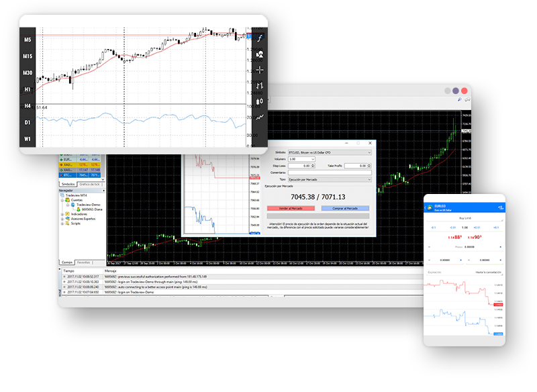Viewport: 537px width, 392px height.
Task: Select account 6695692: Diana
Action: tap(92, 209)
